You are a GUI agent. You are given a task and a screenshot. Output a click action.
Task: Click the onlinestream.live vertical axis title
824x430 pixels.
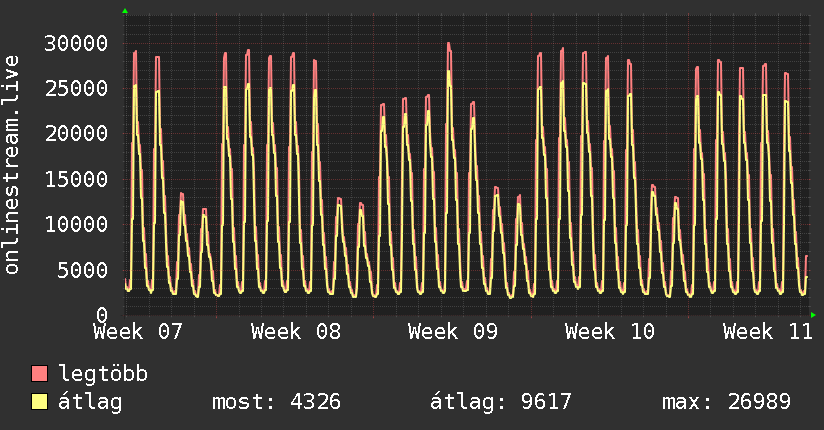tap(12, 165)
